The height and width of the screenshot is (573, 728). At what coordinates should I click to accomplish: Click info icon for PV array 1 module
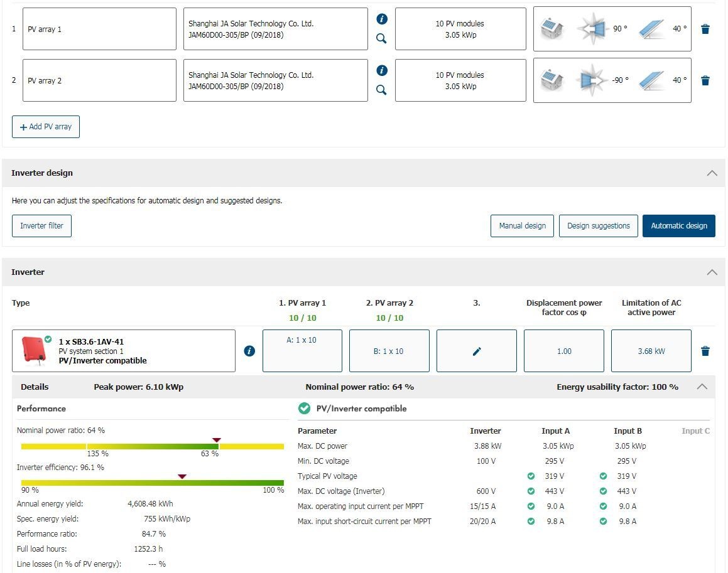click(x=381, y=19)
